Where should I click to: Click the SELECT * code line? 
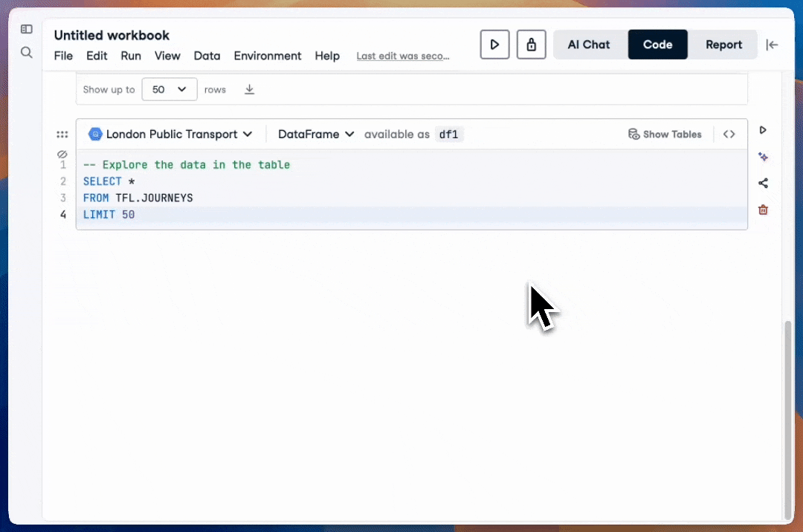[x=109, y=181]
